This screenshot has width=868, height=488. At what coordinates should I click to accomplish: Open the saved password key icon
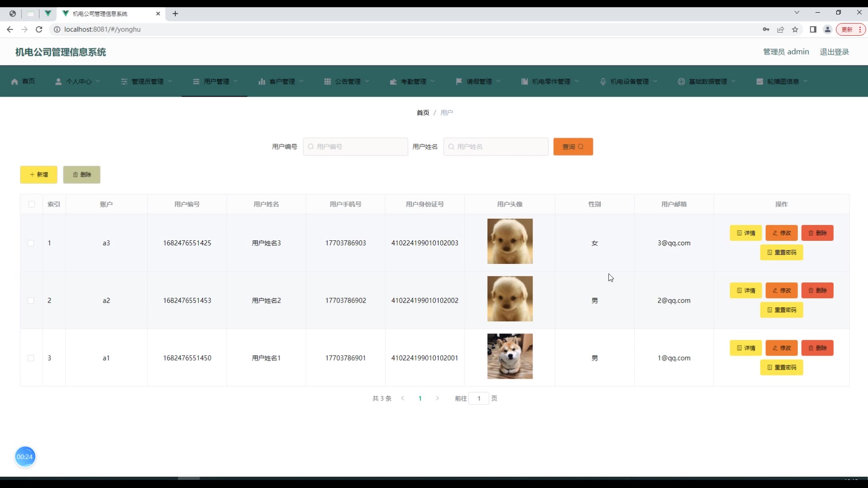766,29
